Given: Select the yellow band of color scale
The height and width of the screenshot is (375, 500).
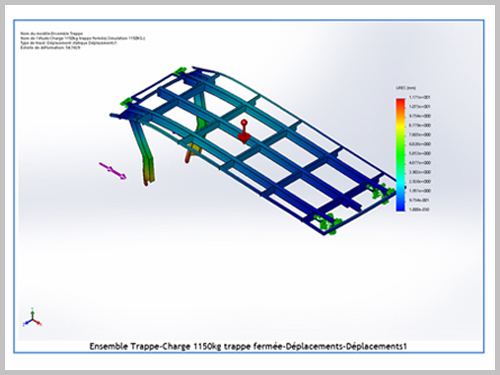Looking at the screenshot, I should click(x=400, y=126).
